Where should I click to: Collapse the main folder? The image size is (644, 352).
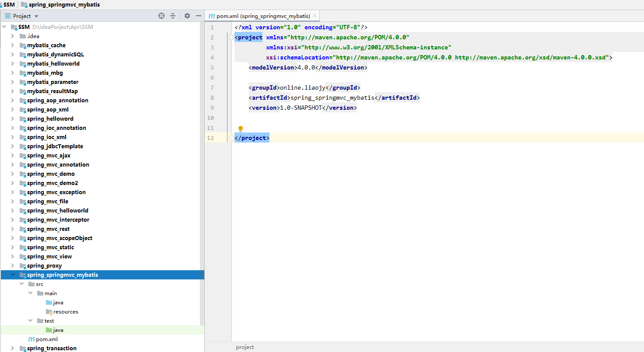tap(30, 293)
